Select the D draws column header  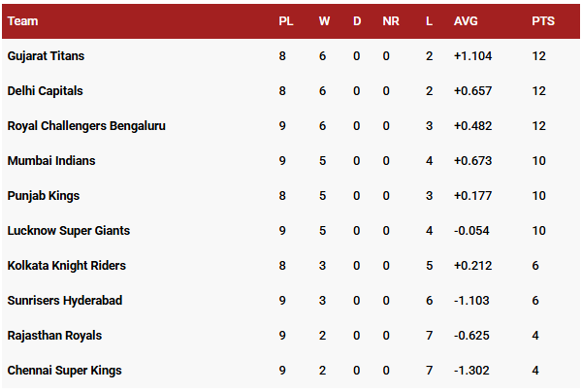(x=356, y=20)
